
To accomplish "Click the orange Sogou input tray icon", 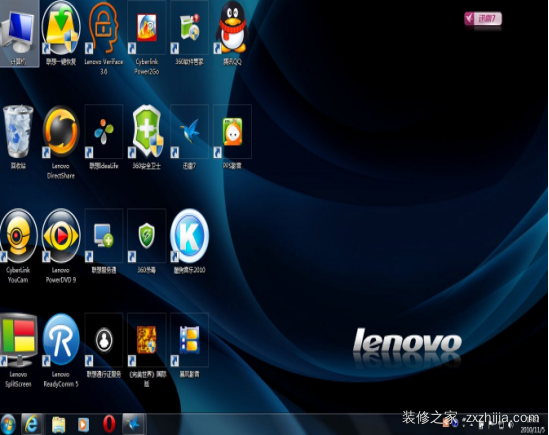I will tap(446, 423).
